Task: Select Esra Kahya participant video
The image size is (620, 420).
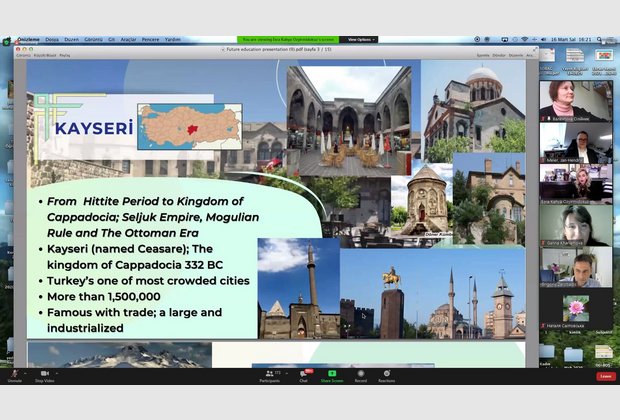Action: tap(576, 184)
